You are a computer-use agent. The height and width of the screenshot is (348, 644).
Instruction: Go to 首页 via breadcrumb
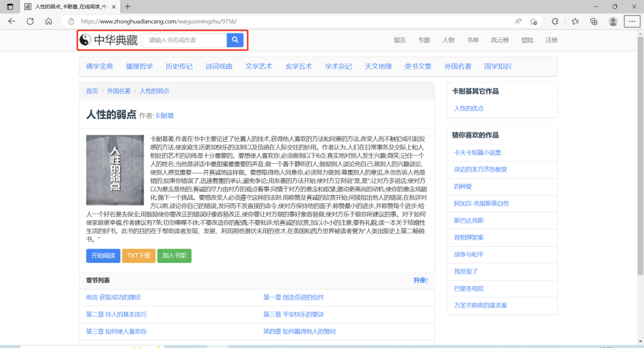(x=92, y=91)
